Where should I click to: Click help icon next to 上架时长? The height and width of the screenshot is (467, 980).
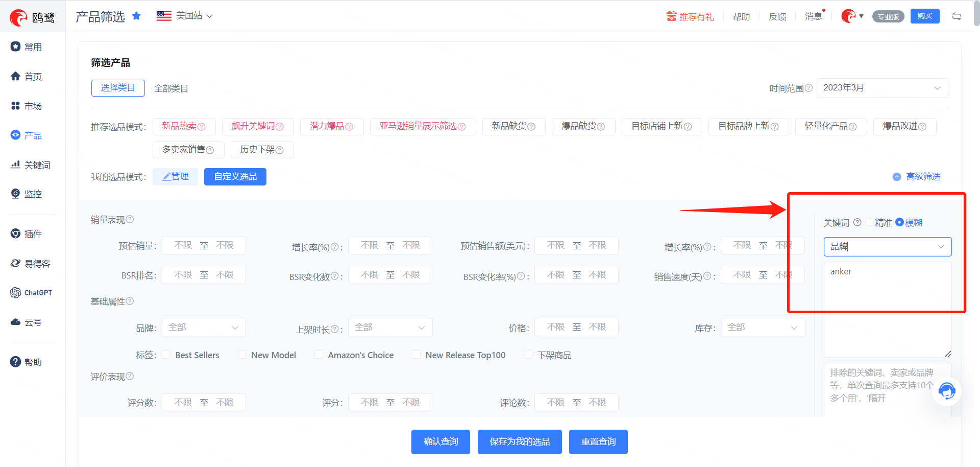click(334, 329)
